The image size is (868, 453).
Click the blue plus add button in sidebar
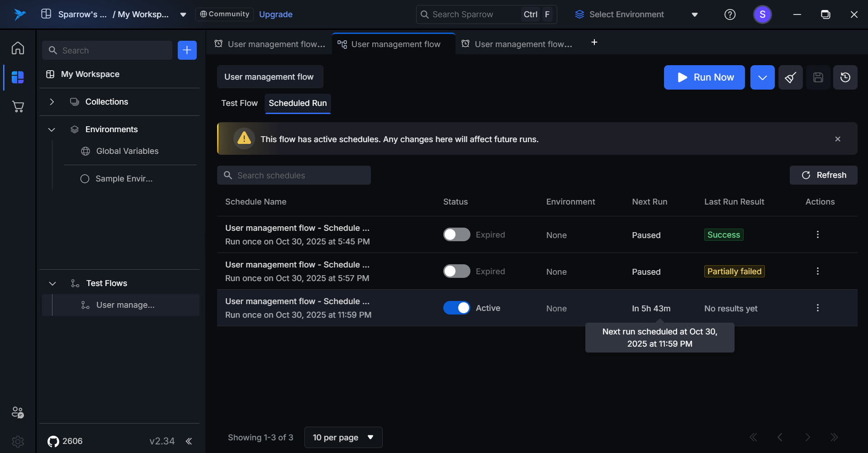[187, 50]
